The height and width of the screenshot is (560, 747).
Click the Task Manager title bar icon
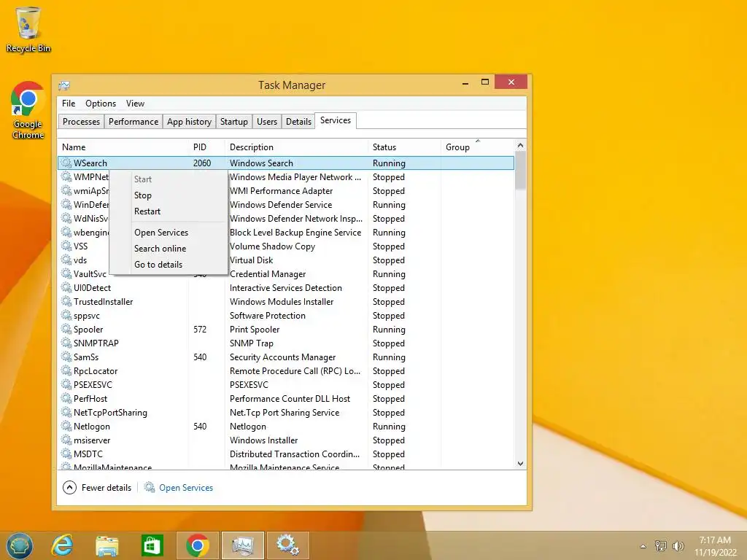pyautogui.click(x=64, y=85)
